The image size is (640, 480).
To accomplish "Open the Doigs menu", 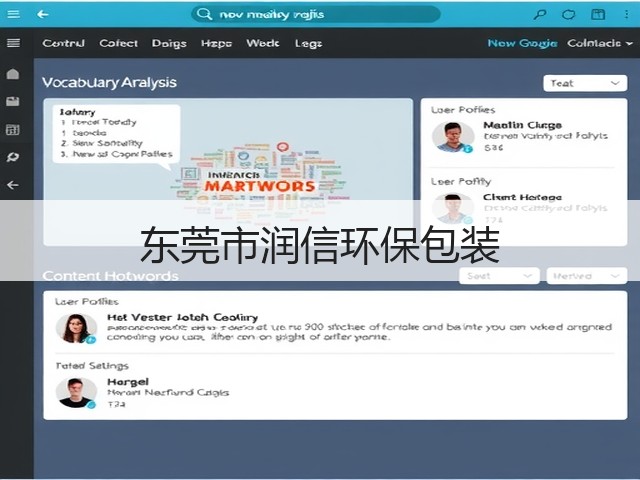I will 169,44.
